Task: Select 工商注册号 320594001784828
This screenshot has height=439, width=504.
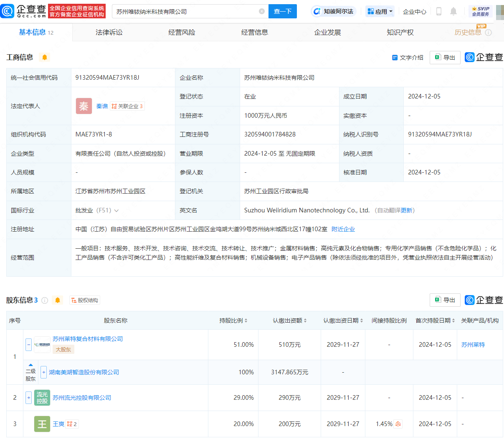Action: (x=270, y=134)
